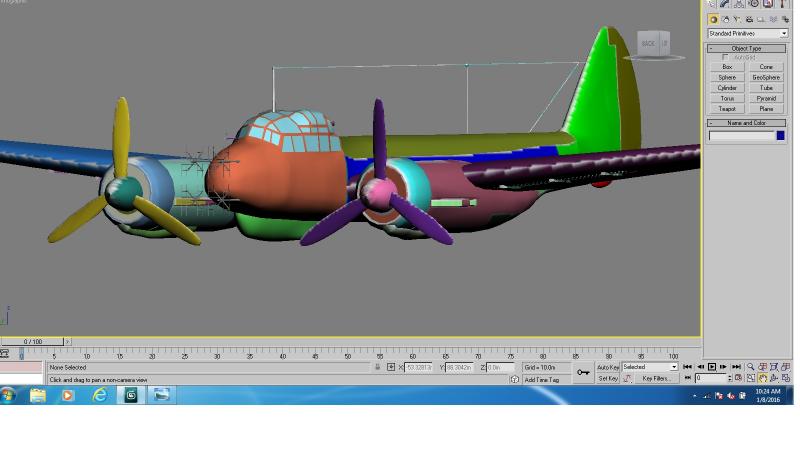Choose the GeoSphere object button
This screenshot has height=450, width=800.
click(766, 78)
